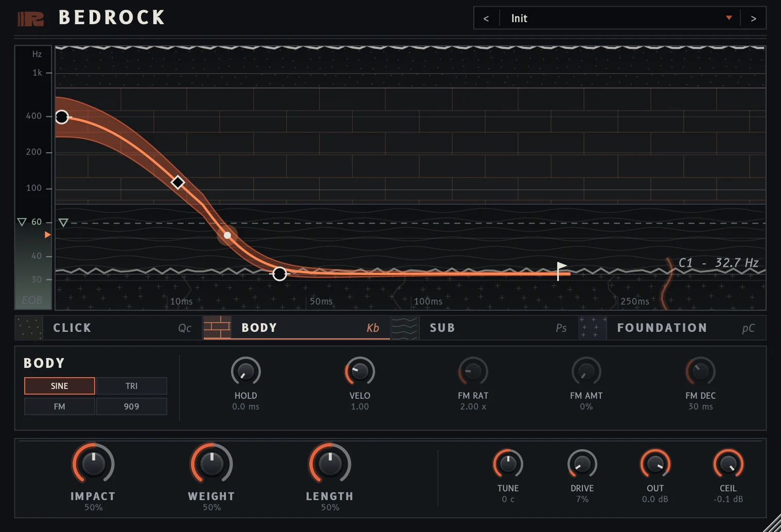Click the OUT value 0.0 dB

tap(655, 499)
